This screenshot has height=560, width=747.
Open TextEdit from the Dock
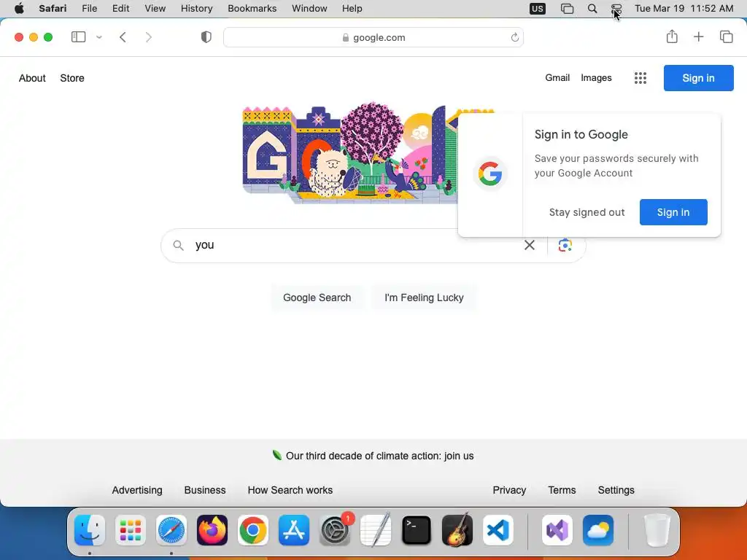pos(376,530)
